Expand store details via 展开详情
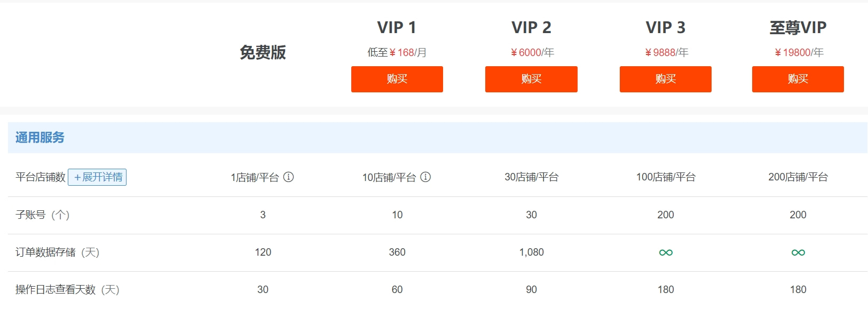The image size is (868, 324). (x=98, y=177)
